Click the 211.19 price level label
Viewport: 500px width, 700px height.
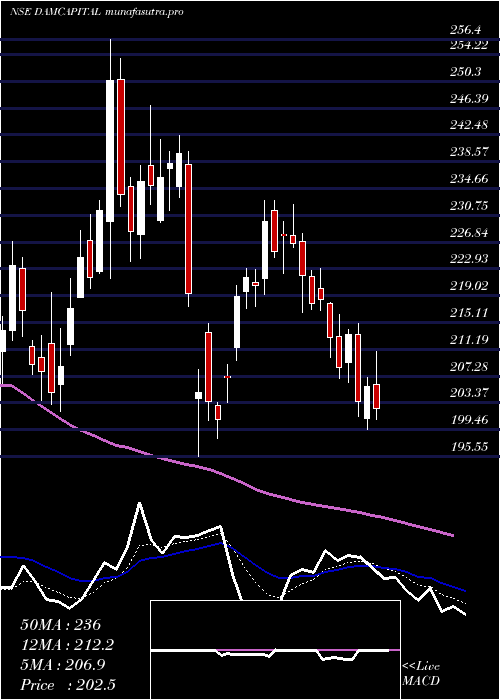point(469,340)
